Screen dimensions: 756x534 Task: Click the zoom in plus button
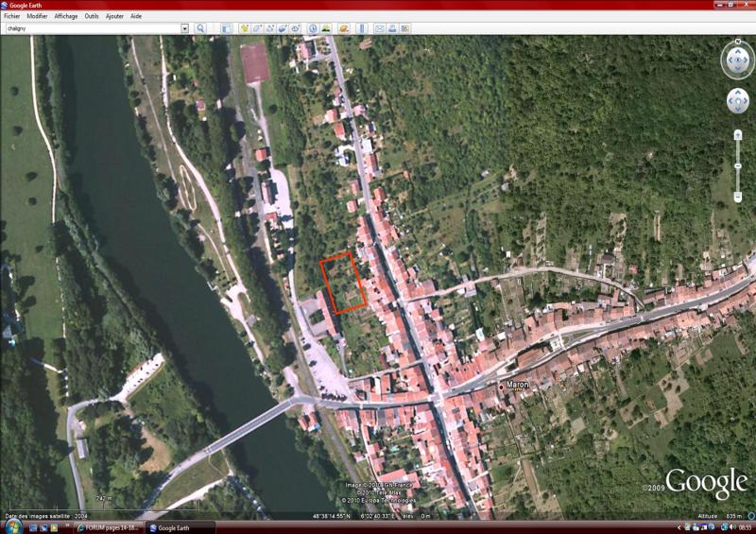pyautogui.click(x=738, y=135)
